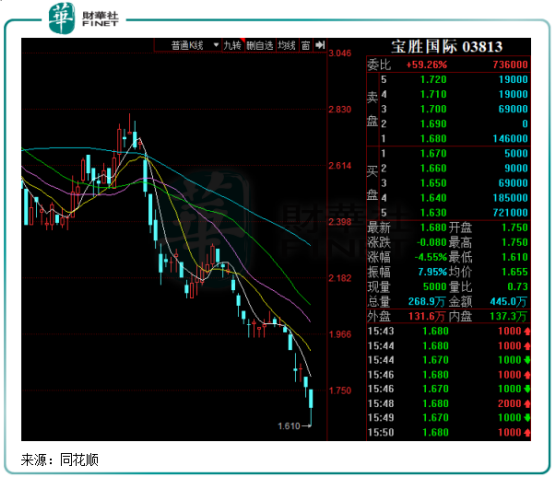555x479 pixels.
Task: Click the 15:43 trade tick row
Action: pyautogui.click(x=449, y=331)
